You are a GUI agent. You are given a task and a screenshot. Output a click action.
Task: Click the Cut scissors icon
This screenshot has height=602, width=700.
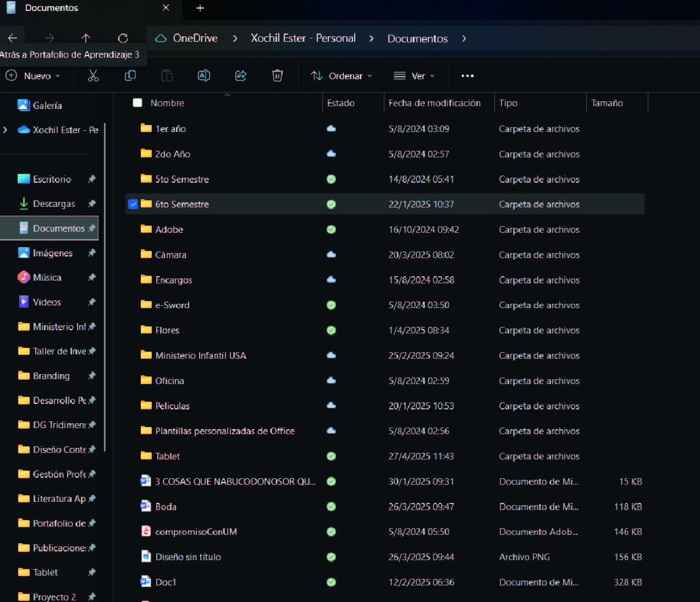pos(93,76)
